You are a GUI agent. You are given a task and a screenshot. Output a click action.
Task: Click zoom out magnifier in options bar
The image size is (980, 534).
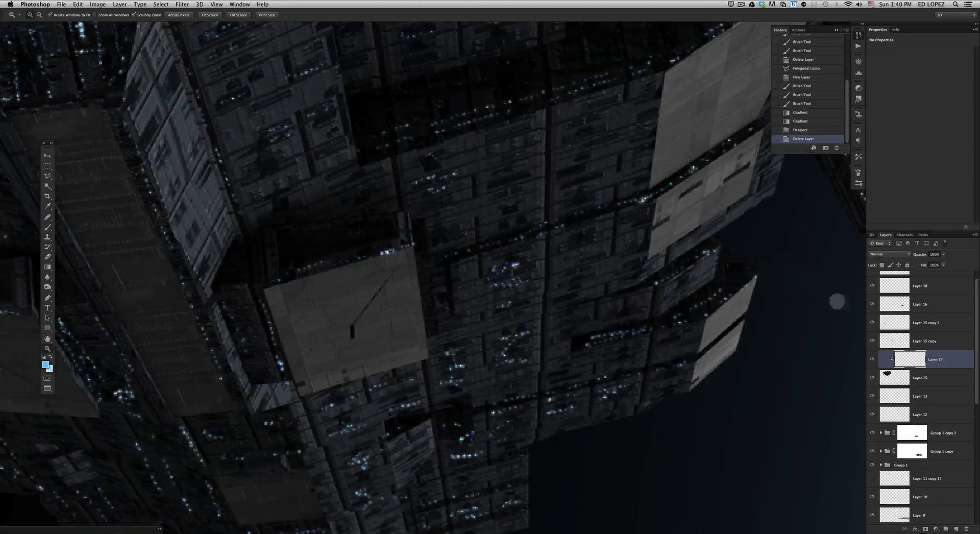pos(39,15)
